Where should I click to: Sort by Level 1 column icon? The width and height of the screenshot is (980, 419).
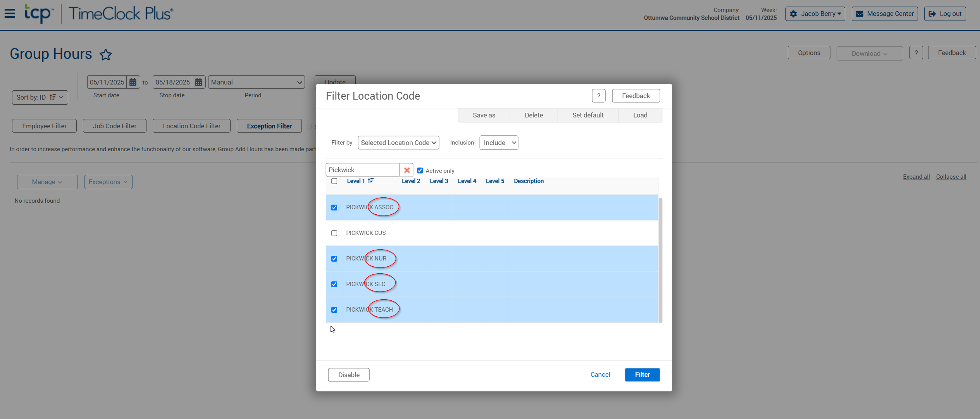(x=371, y=181)
